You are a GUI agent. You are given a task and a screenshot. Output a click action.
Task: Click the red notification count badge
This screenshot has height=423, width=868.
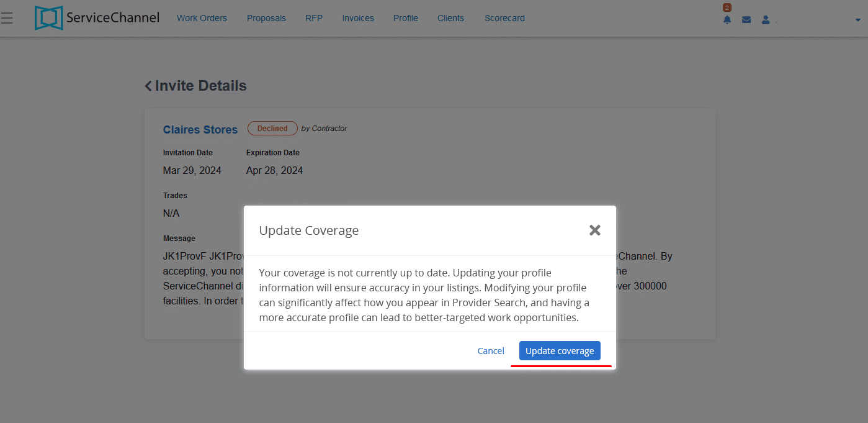pos(728,7)
